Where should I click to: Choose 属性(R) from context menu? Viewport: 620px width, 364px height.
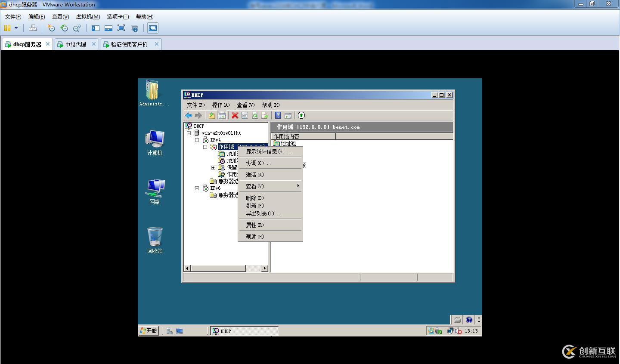(270, 225)
